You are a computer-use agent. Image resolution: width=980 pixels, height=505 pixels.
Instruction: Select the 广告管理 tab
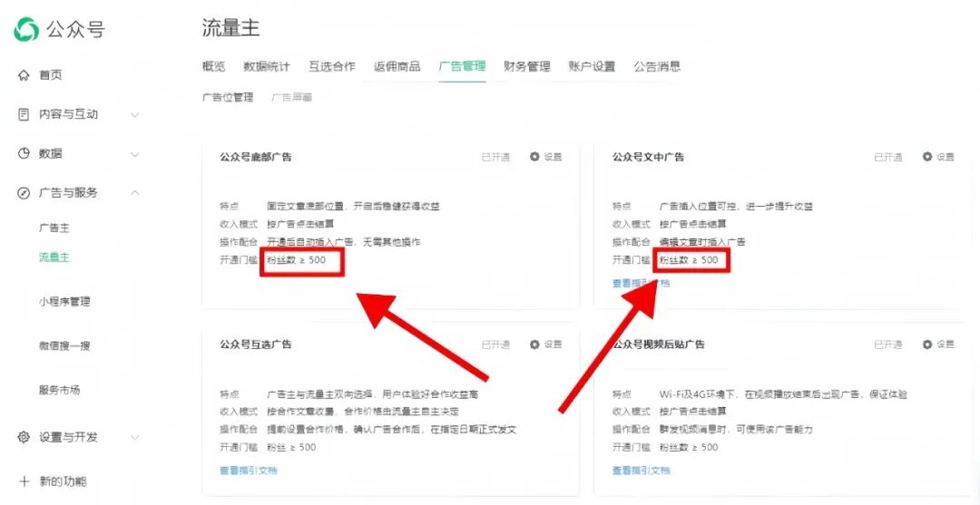(462, 67)
